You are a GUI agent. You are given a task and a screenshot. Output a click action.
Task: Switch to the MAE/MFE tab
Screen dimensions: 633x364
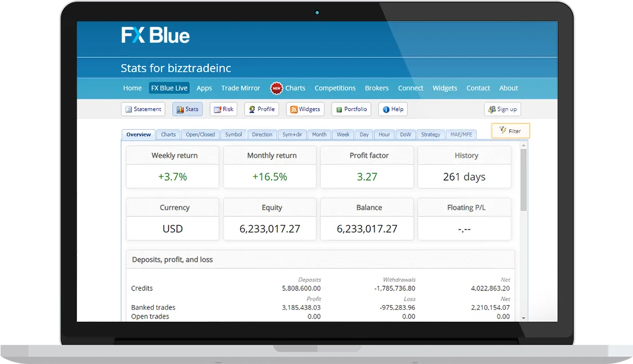pos(461,134)
